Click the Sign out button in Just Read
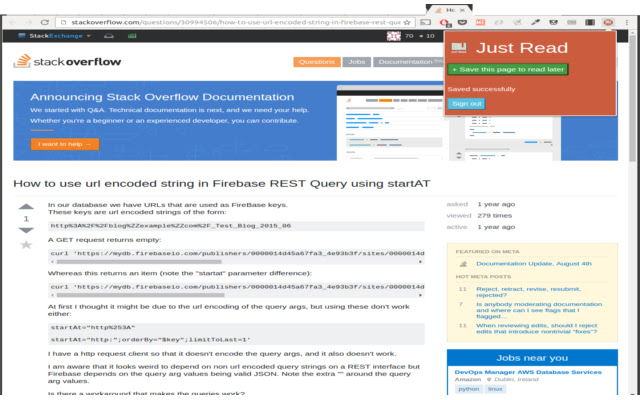The height and width of the screenshot is (400, 640). click(x=467, y=104)
